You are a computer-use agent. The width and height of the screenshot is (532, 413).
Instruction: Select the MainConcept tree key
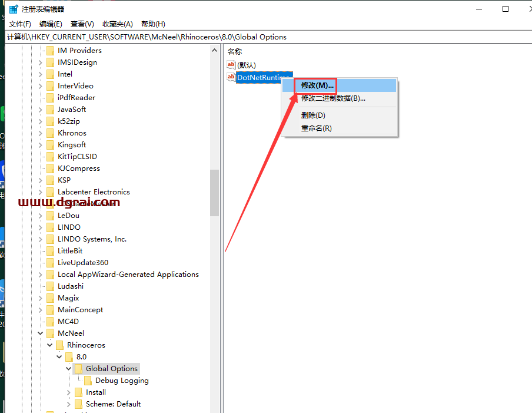tap(81, 310)
